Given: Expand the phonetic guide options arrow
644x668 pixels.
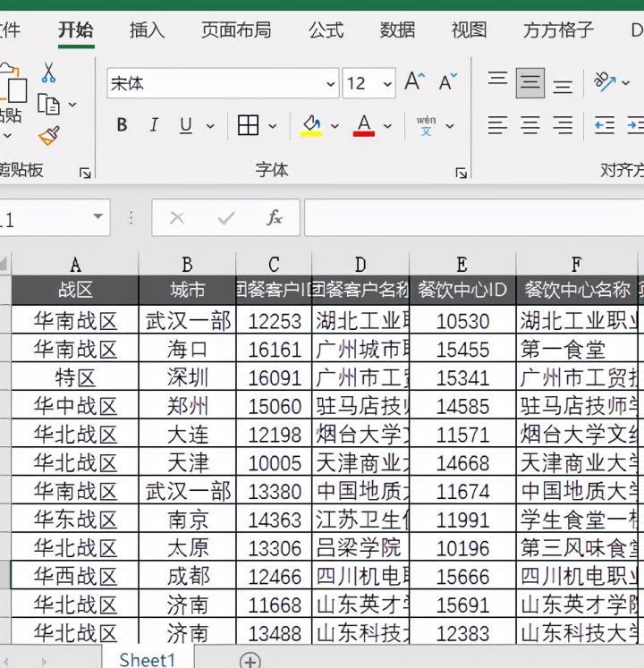Looking at the screenshot, I should [450, 126].
